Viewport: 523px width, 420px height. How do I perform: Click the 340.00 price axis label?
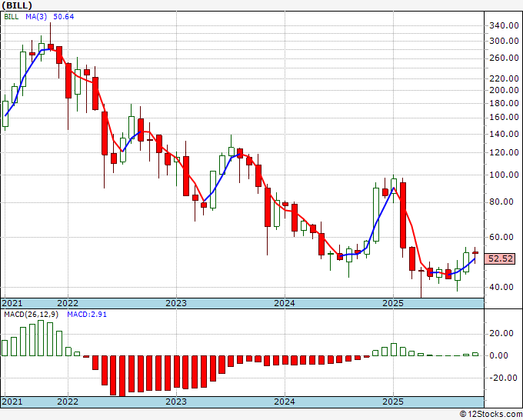504,25
